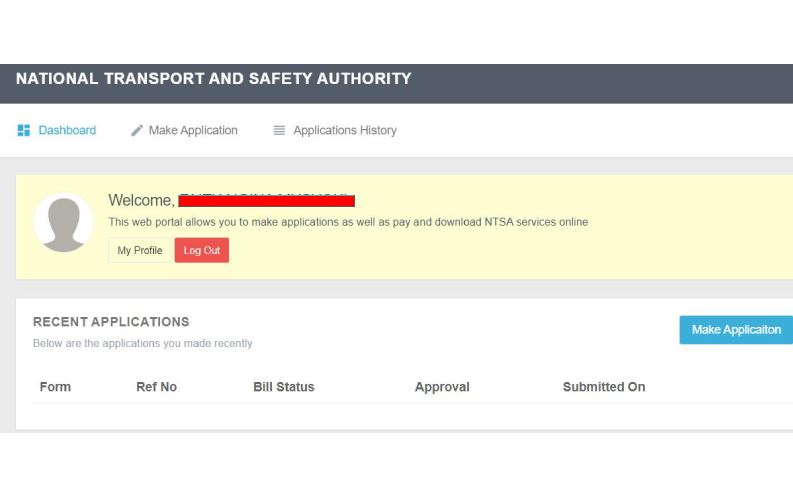Screen dimensions: 793x497
Task: Click the Ref No column header
Action: click(156, 387)
